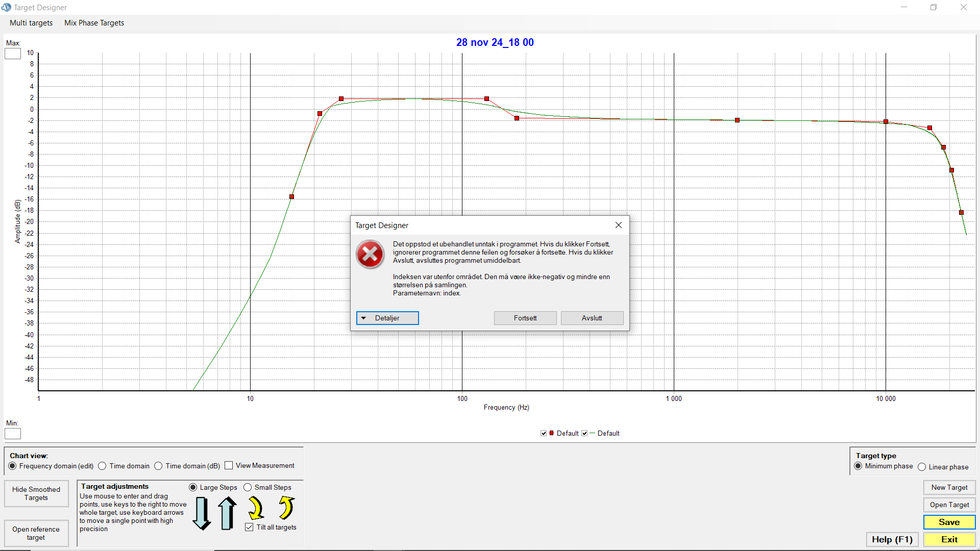
Task: Close the Target Designer error dialog
Action: (x=618, y=225)
